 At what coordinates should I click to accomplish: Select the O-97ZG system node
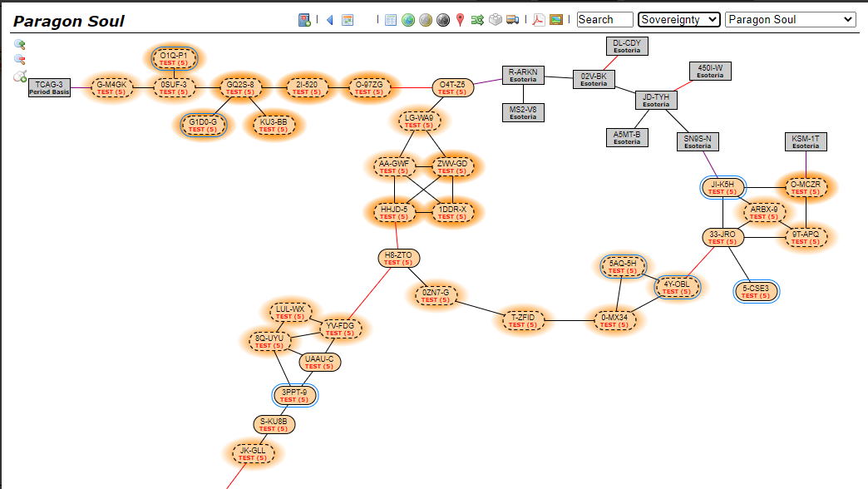369,87
